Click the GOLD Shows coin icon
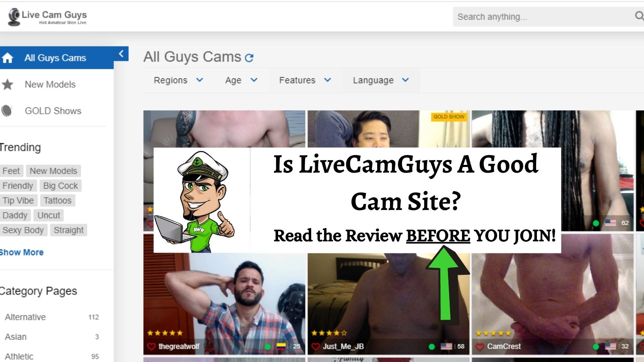The height and width of the screenshot is (362, 644). [x=7, y=111]
